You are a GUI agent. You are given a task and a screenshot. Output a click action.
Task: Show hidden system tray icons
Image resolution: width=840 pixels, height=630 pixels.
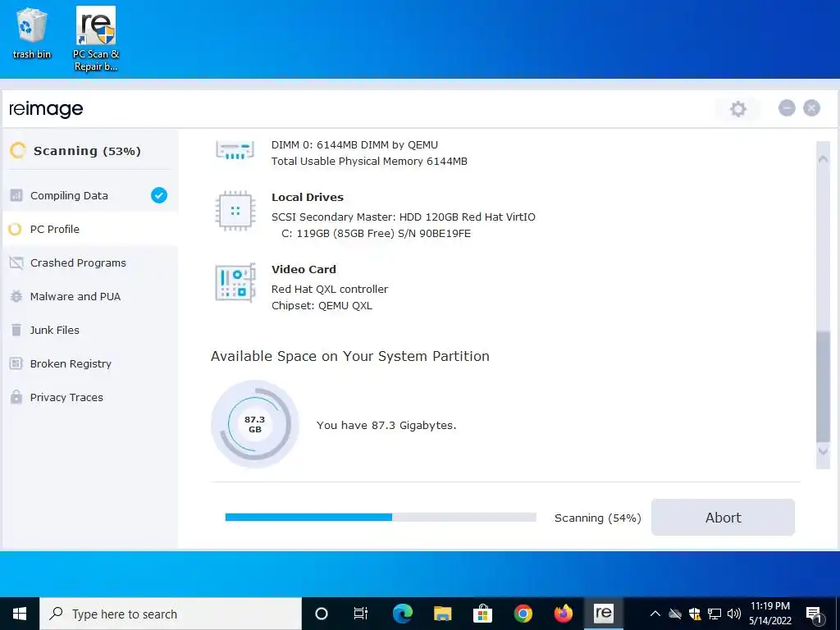(x=655, y=614)
